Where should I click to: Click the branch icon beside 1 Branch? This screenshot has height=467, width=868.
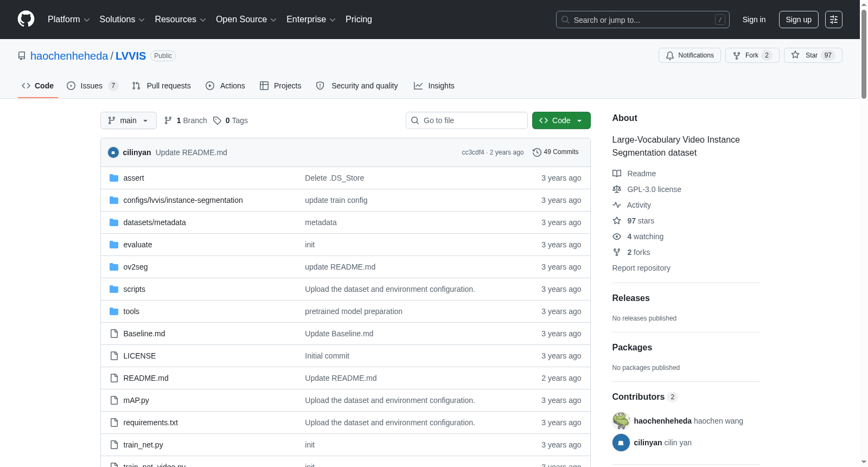168,120
